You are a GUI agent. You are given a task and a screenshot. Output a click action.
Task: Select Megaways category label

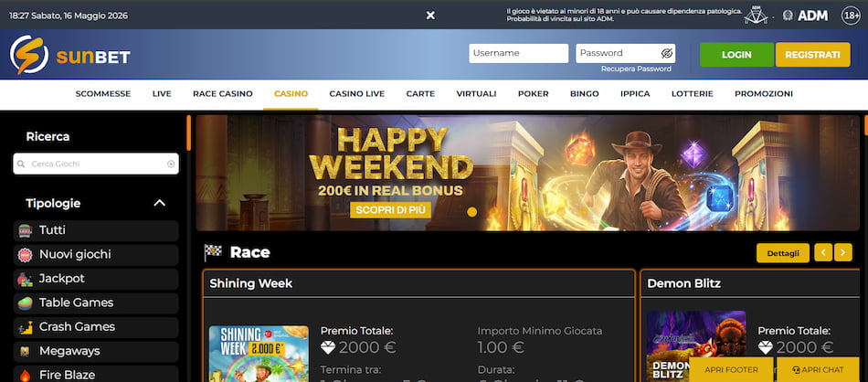(x=69, y=351)
